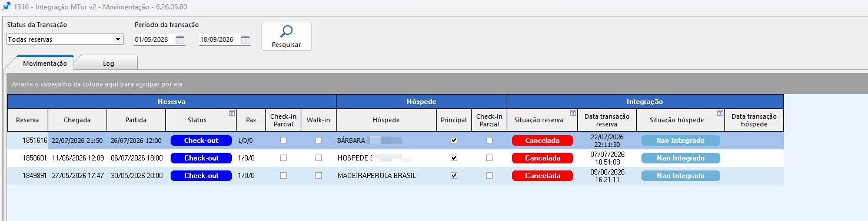Open filter icon on Situação hóspede column
The width and height of the screenshot is (868, 221).
pyautogui.click(x=720, y=113)
